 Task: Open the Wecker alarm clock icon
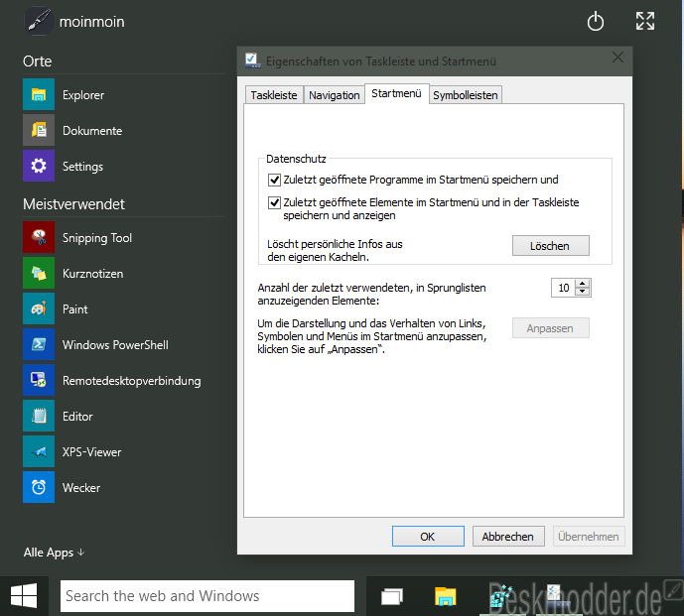pos(39,487)
